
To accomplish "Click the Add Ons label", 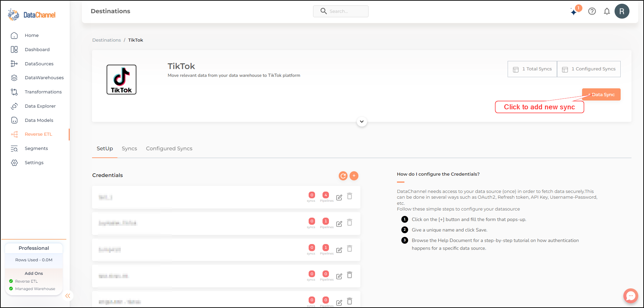I will click(34, 273).
